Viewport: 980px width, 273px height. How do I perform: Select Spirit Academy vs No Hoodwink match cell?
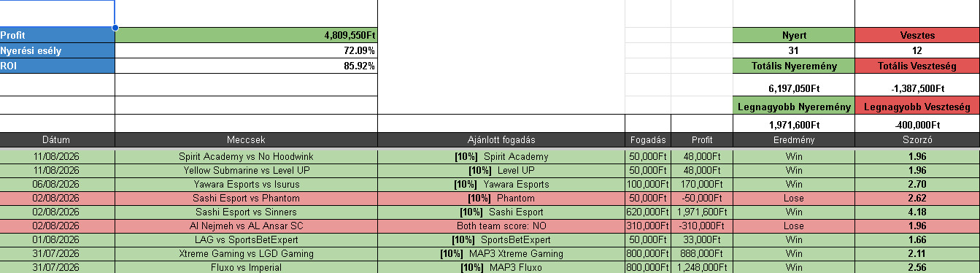[246, 156]
